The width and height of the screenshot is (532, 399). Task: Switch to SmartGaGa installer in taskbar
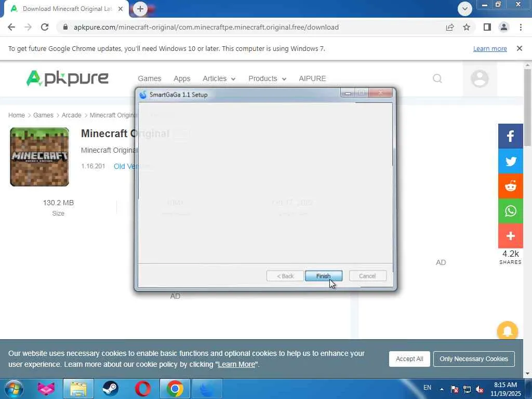[207, 389]
